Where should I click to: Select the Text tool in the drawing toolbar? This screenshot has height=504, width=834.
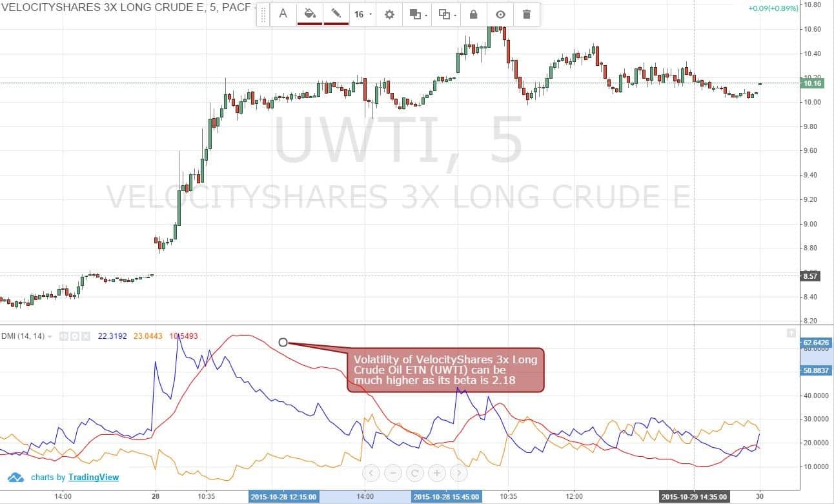click(x=284, y=14)
